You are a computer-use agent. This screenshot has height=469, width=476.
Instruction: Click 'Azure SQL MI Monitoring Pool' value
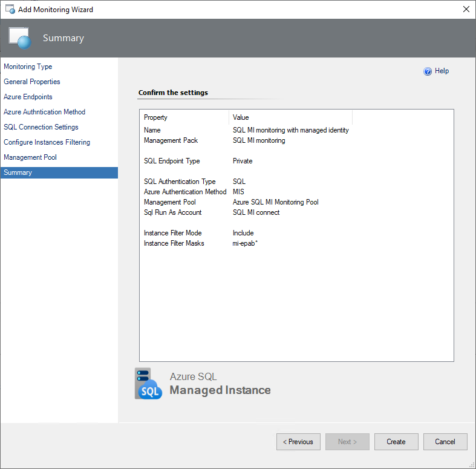pos(276,202)
